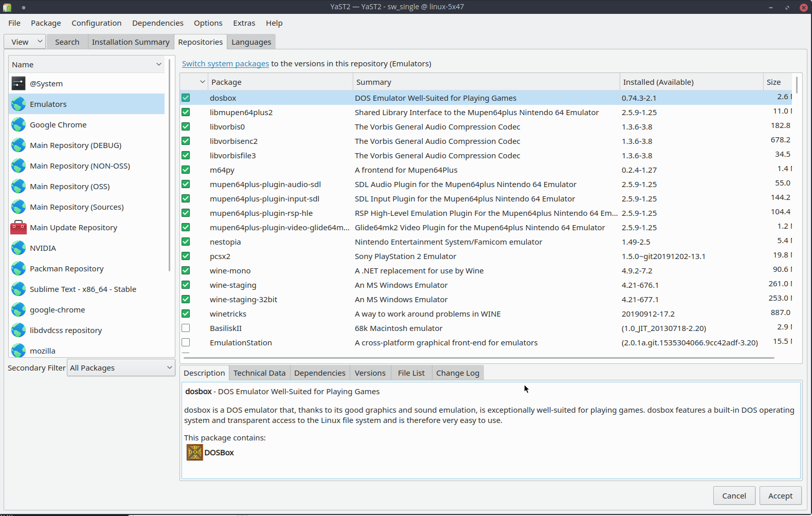Open the Help menu

[274, 23]
